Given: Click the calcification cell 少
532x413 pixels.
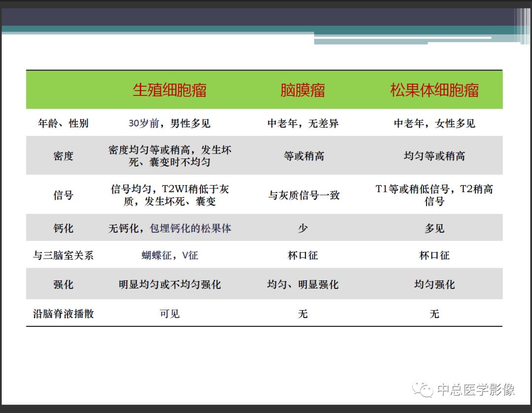Looking at the screenshot, I should click(302, 228).
